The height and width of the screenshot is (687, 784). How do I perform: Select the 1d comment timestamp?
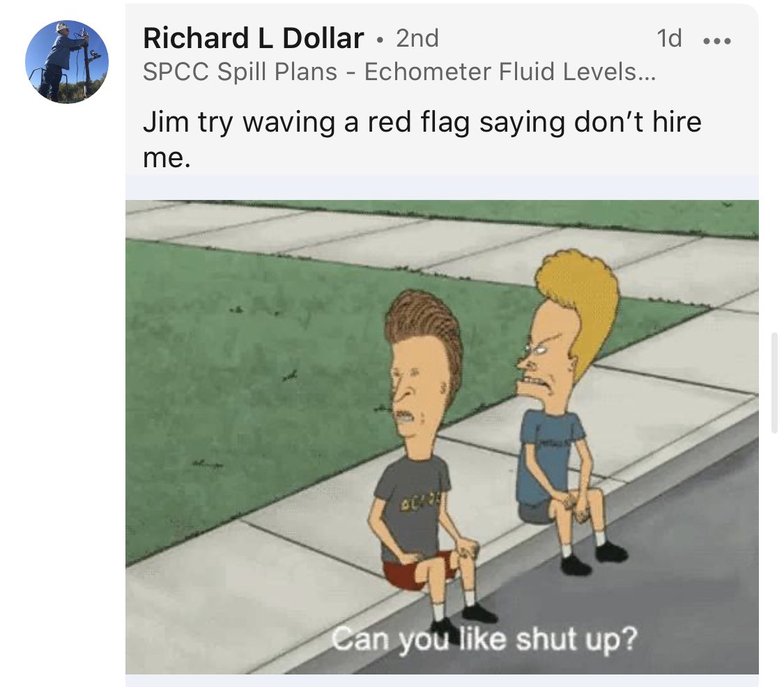(669, 38)
